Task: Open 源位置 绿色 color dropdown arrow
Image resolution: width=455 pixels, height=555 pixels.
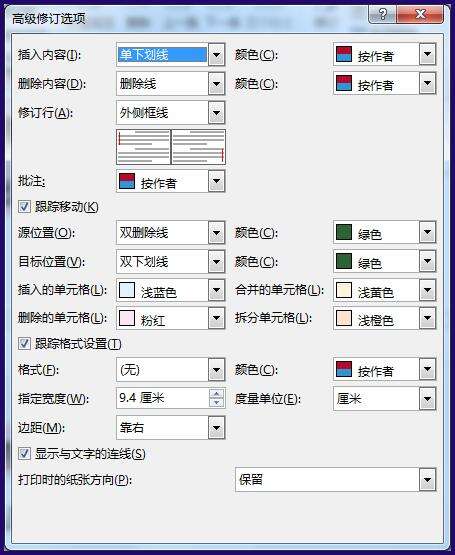Action: tap(427, 232)
